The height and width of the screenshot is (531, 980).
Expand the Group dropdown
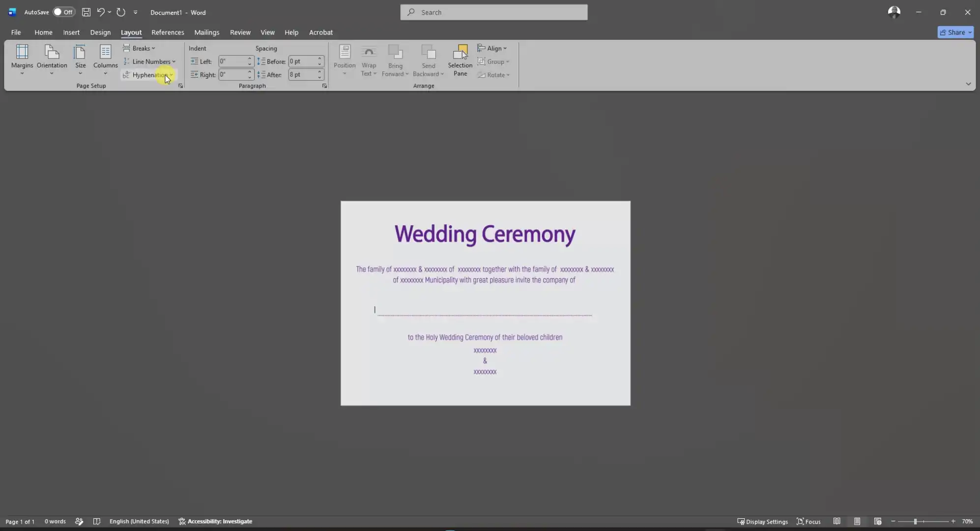(493, 61)
